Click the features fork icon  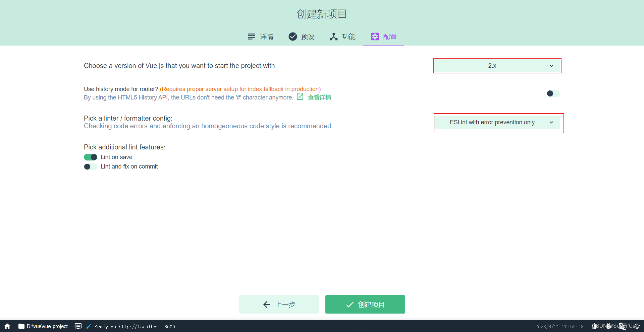pyautogui.click(x=334, y=37)
